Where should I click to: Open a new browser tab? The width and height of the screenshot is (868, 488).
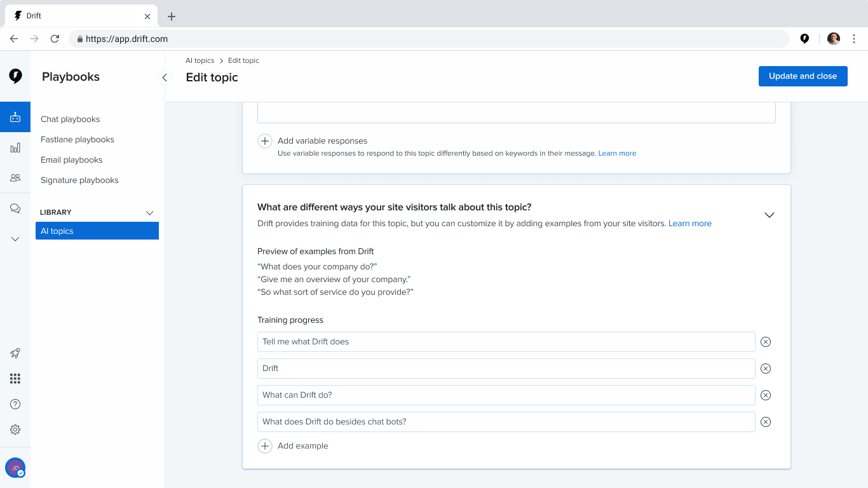(172, 17)
